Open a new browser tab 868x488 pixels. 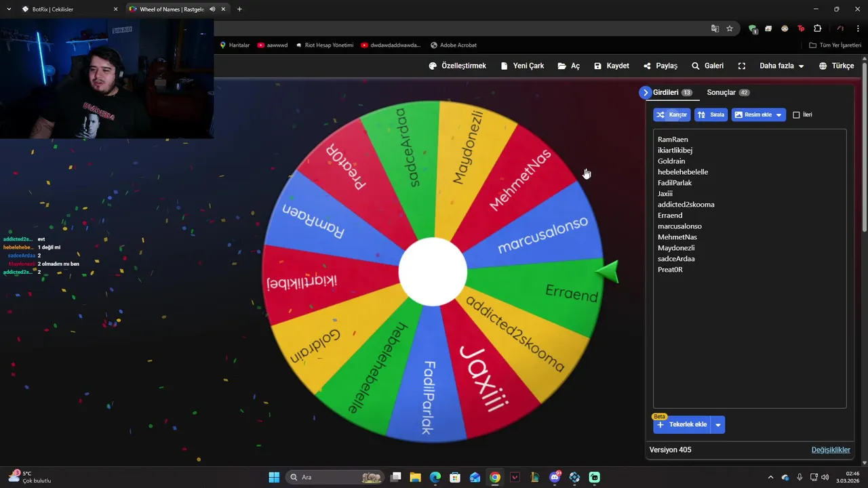coord(239,9)
